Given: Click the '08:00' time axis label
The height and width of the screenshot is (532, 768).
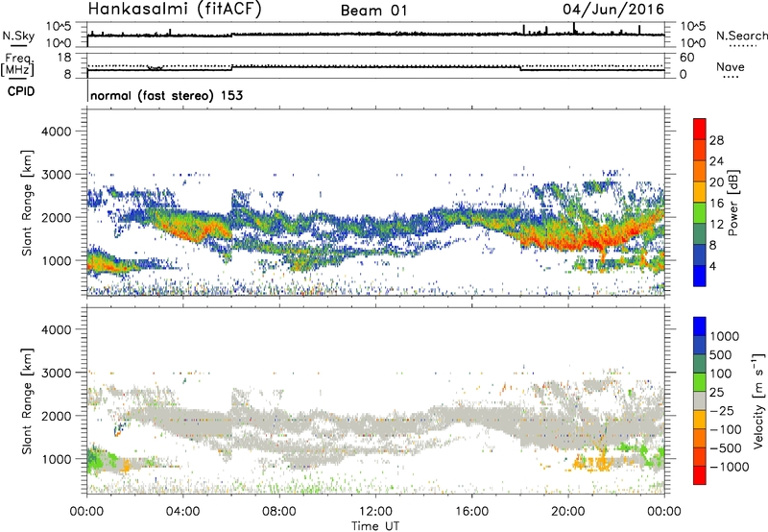Looking at the screenshot, I should click(278, 512).
